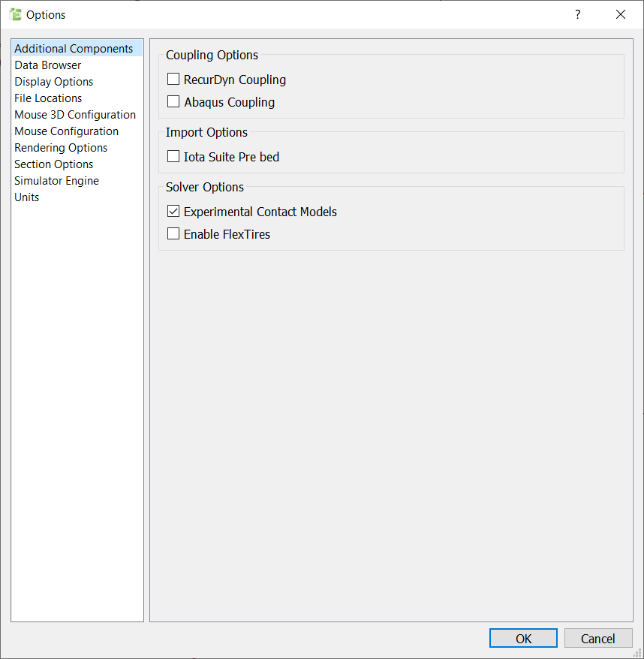Image resolution: width=644 pixels, height=659 pixels.
Task: Click Cancel to discard changes
Action: (597, 638)
